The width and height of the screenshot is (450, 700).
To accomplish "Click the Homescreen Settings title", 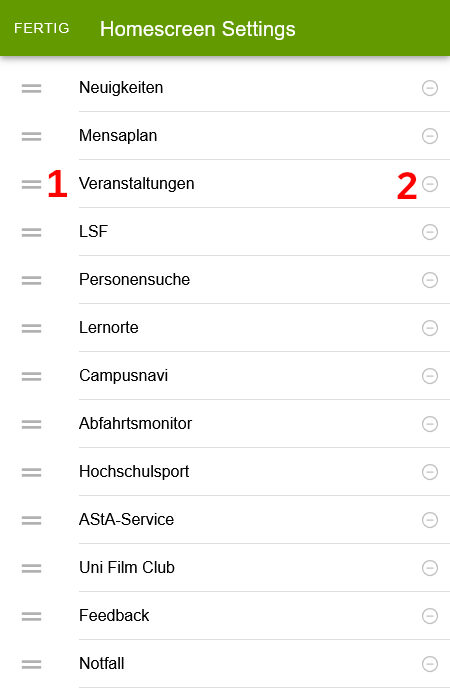I will coord(198,29).
